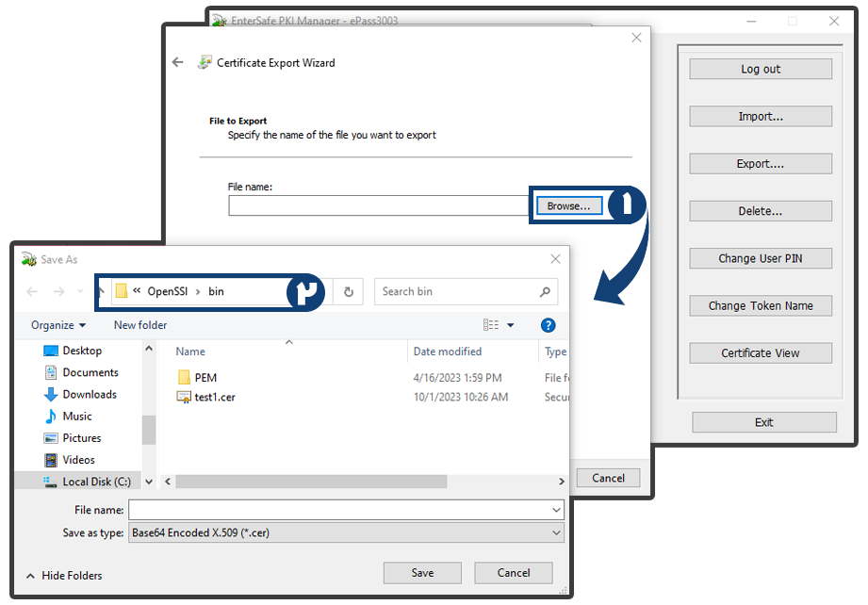868x605 pixels.
Task: Show the hidden breadcrumb parents via double chevron
Action: point(137,290)
